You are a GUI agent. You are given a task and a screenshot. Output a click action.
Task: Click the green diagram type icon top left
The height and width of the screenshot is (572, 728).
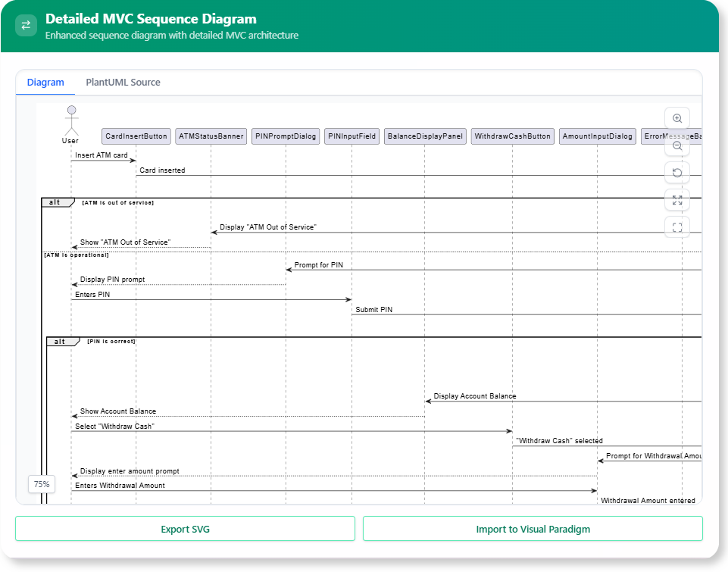25,24
